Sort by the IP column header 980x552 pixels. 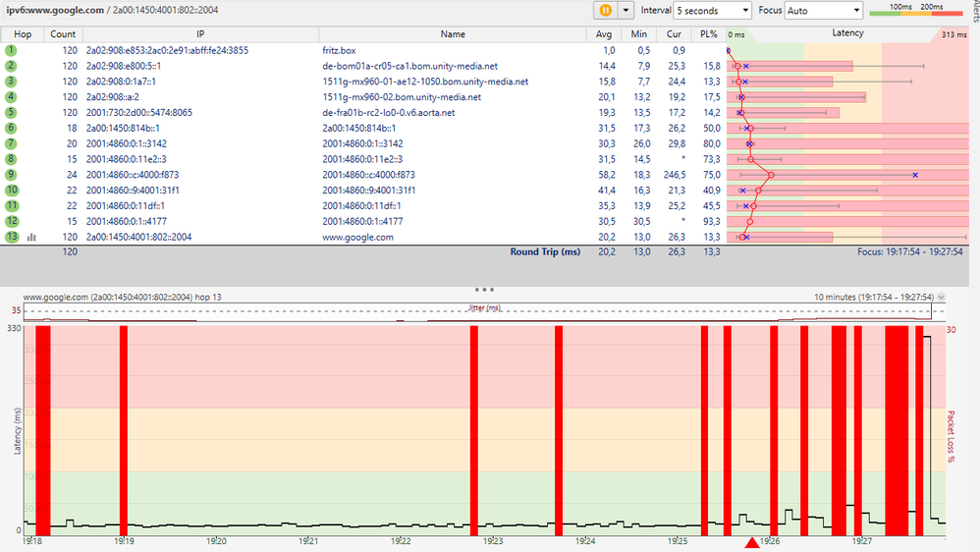coord(200,34)
